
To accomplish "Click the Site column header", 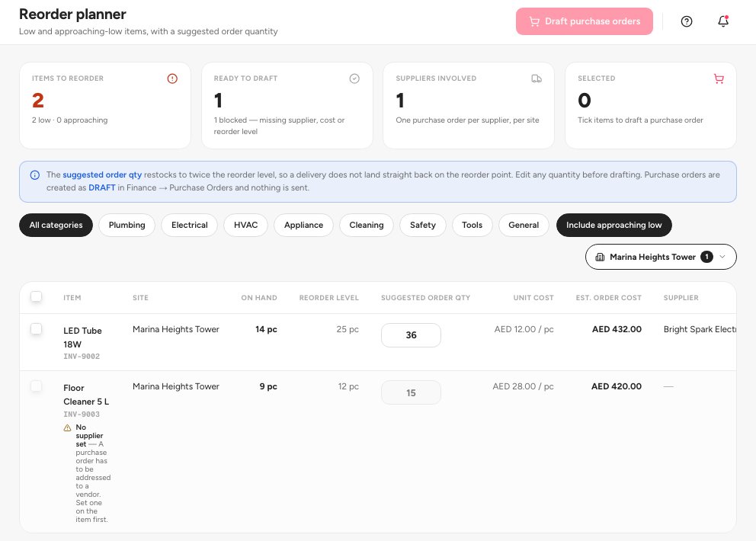I will tap(140, 298).
